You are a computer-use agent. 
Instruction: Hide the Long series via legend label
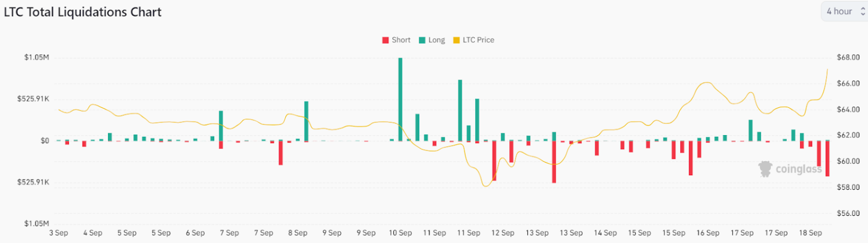(437, 40)
